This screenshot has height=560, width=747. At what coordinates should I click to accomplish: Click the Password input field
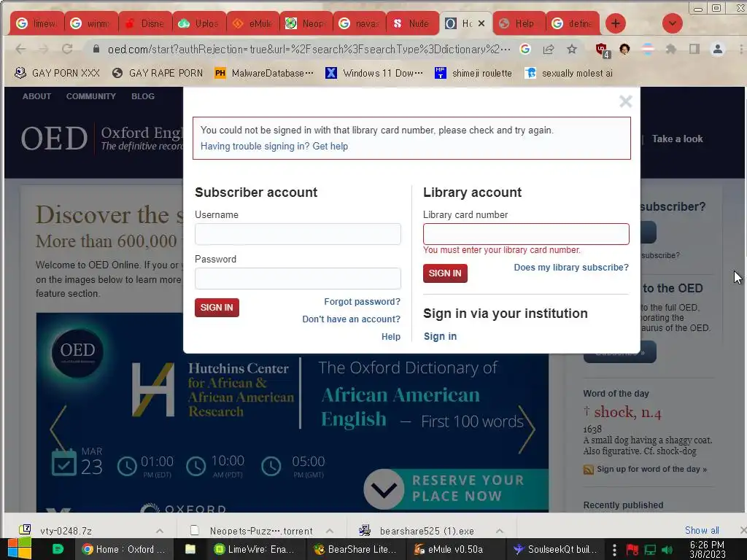[298, 279]
